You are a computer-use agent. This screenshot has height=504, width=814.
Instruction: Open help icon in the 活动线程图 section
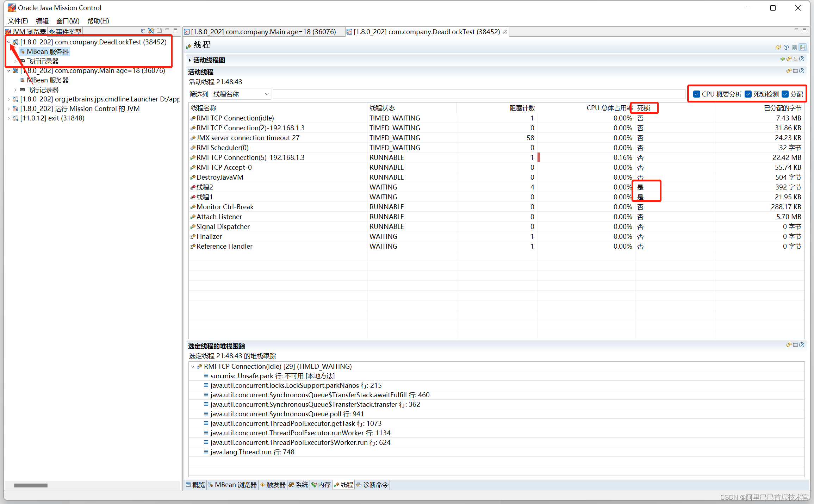tap(802, 59)
